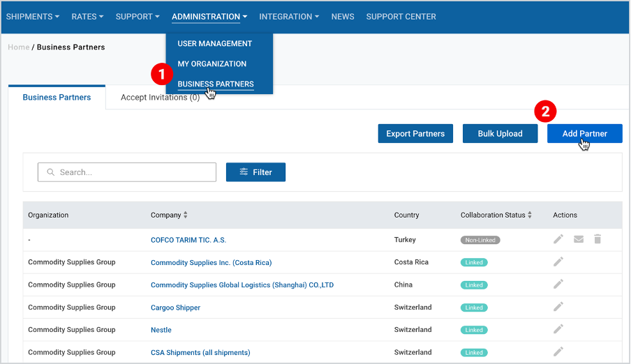Open Commodity Supplies Global Logistics (Shanghai) CO.,LTD link
Image resolution: width=631 pixels, height=364 pixels.
(x=242, y=285)
